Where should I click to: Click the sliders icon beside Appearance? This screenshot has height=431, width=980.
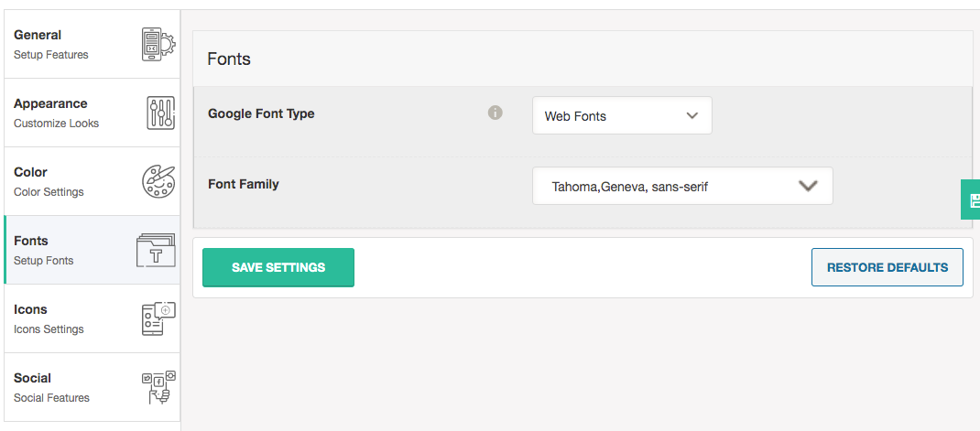point(160,113)
